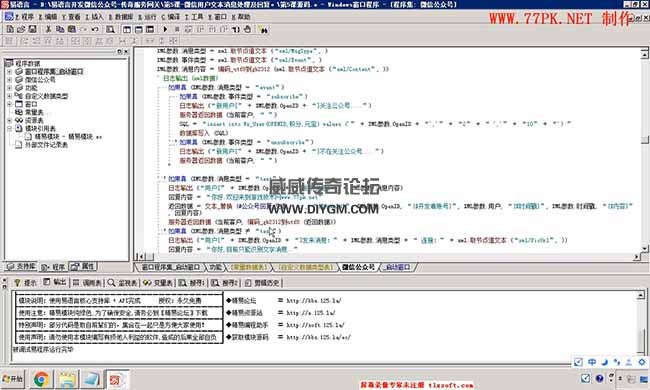The width and height of the screenshot is (650, 390).
Task: Open the _启动窗口 editor tab
Action: [398, 267]
